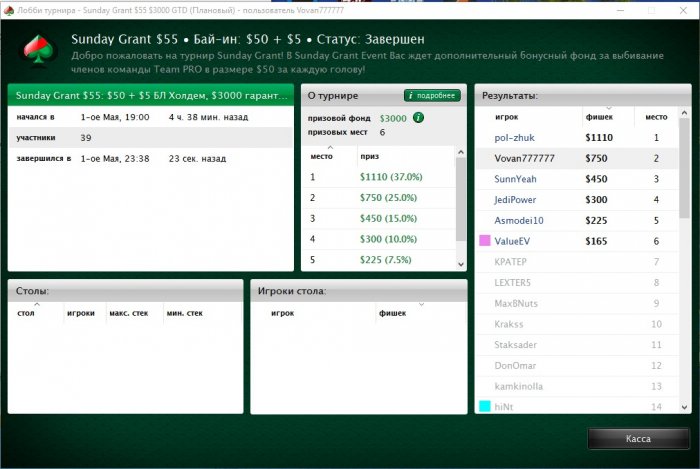Close the tournament lobby window
Viewport: 700px width, 469px height.
coord(683,10)
